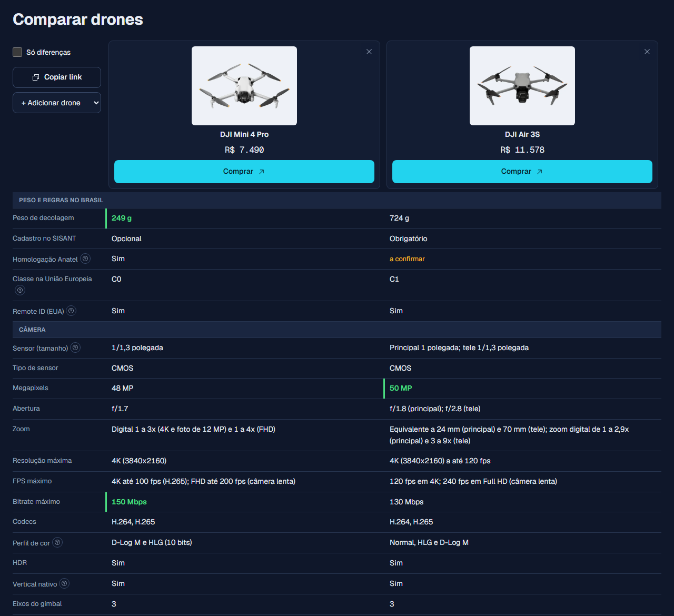The image size is (674, 616).
Task: Remove DJI Air 3S from comparison
Action: coord(647,52)
